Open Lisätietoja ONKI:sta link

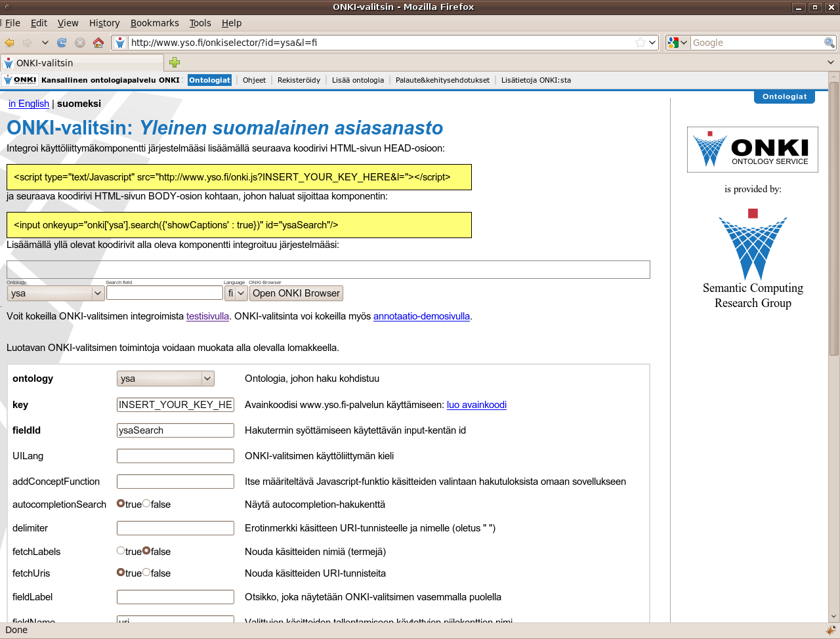pyautogui.click(x=536, y=80)
